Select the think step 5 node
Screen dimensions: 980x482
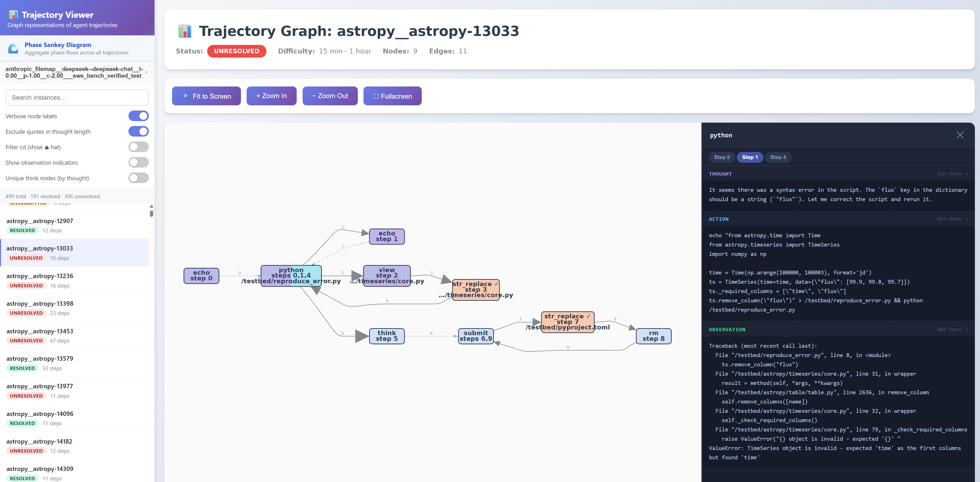coord(386,336)
